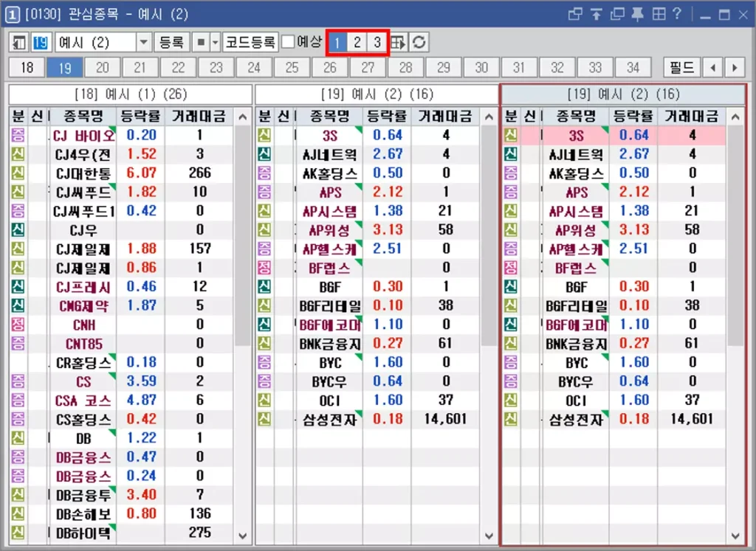
Task: Click the 필드 button
Action: [681, 68]
